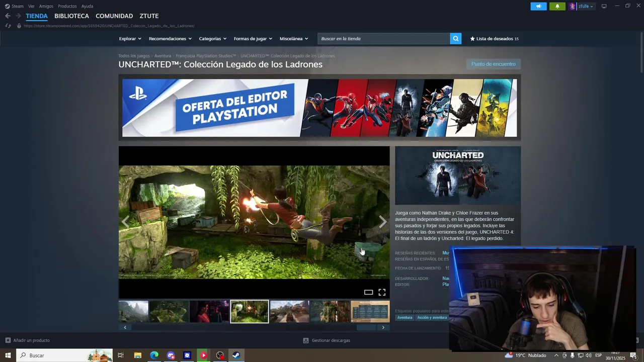This screenshot has height=362, width=644.
Task: Open the Steam announcements megaphone button
Action: click(538, 7)
